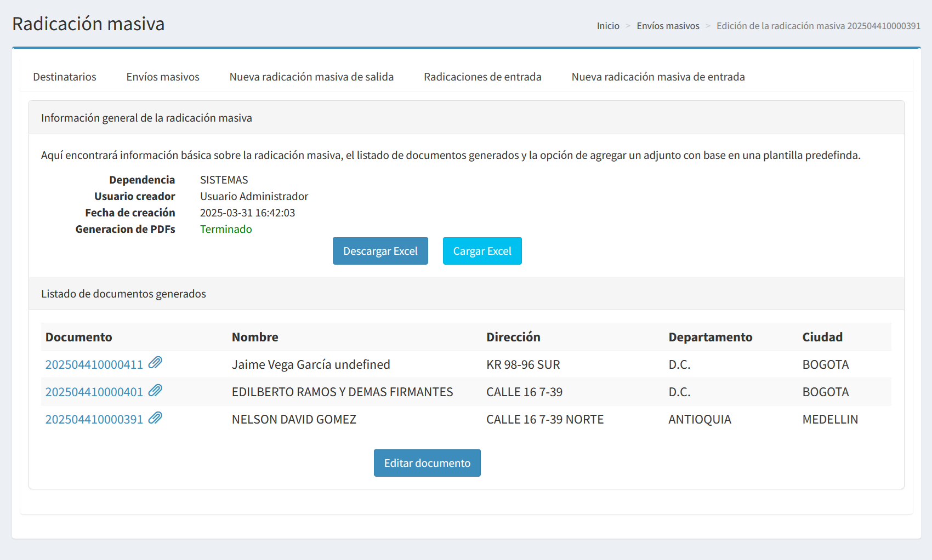The image size is (932, 560).
Task: Click the Terminado PDF generation status
Action: point(226,229)
